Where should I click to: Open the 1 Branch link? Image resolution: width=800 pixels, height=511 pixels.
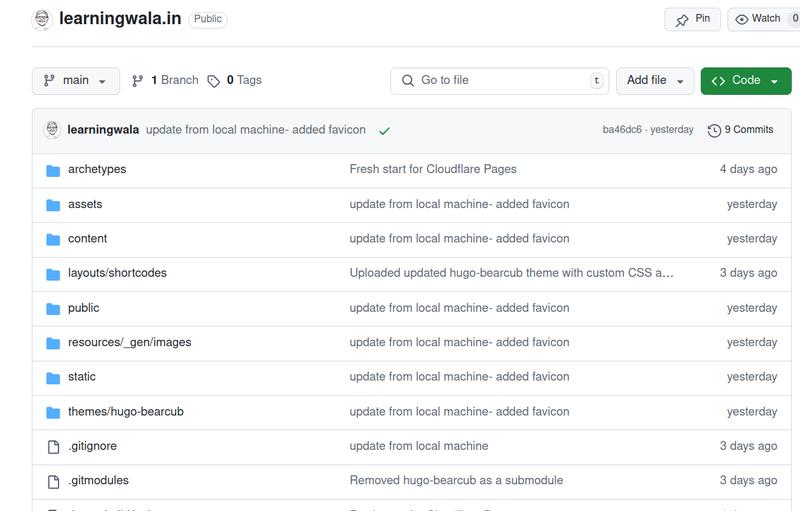click(x=165, y=81)
